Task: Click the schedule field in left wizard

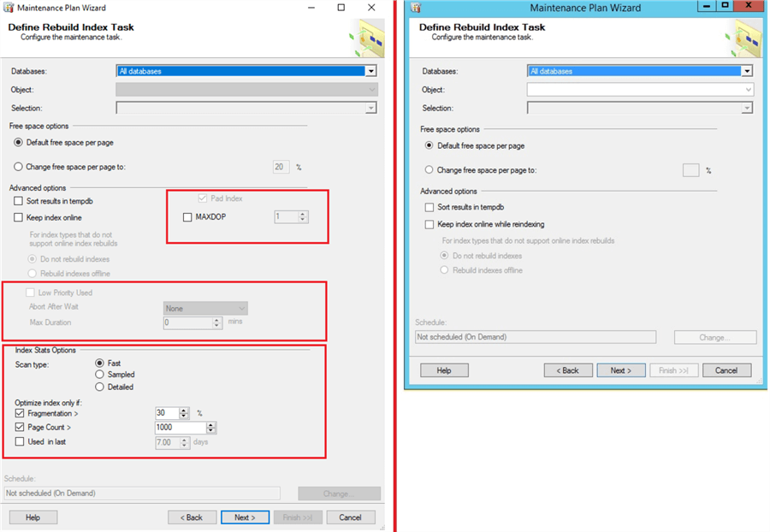Action: (x=142, y=494)
